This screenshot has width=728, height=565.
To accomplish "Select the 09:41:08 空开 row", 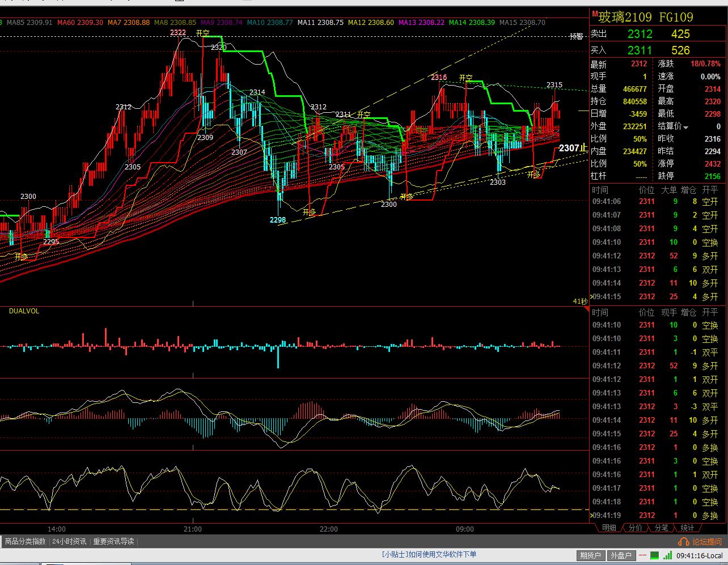I will pyautogui.click(x=658, y=228).
